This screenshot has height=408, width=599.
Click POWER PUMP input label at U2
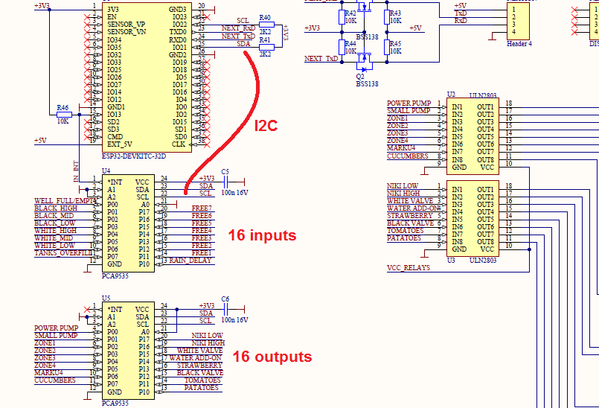[x=409, y=103]
